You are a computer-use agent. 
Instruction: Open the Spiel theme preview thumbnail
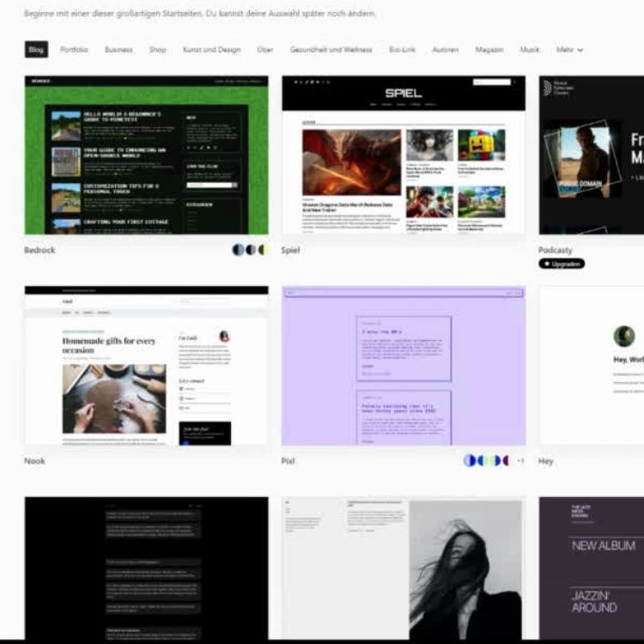point(404,155)
